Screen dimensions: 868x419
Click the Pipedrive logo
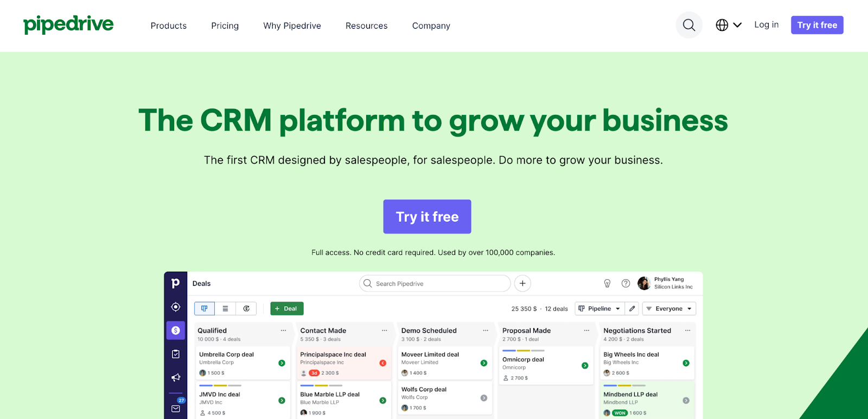(x=68, y=25)
